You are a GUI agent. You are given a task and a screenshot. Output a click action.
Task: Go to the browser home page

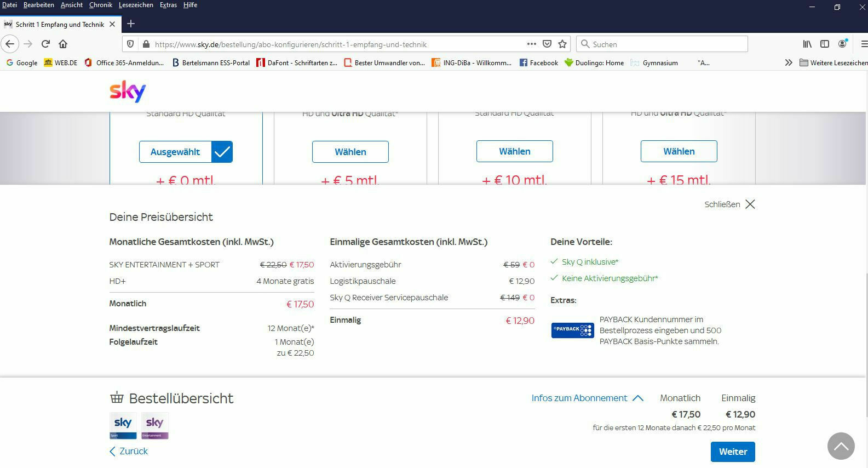63,44
